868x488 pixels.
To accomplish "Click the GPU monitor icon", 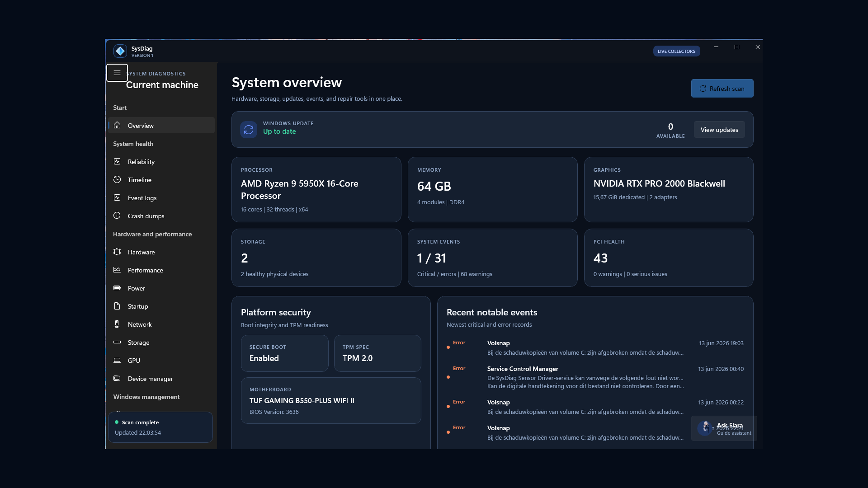I will tap(117, 360).
